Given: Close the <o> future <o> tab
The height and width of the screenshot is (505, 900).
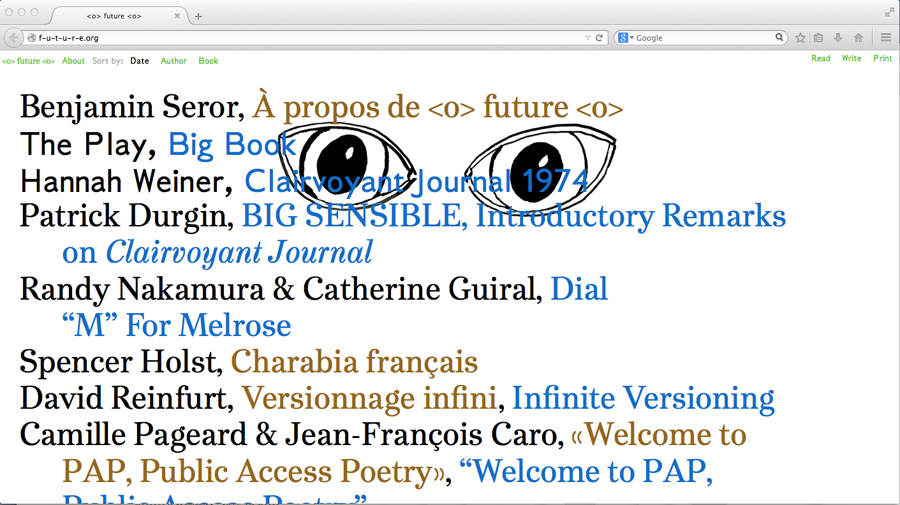Looking at the screenshot, I should [178, 16].
